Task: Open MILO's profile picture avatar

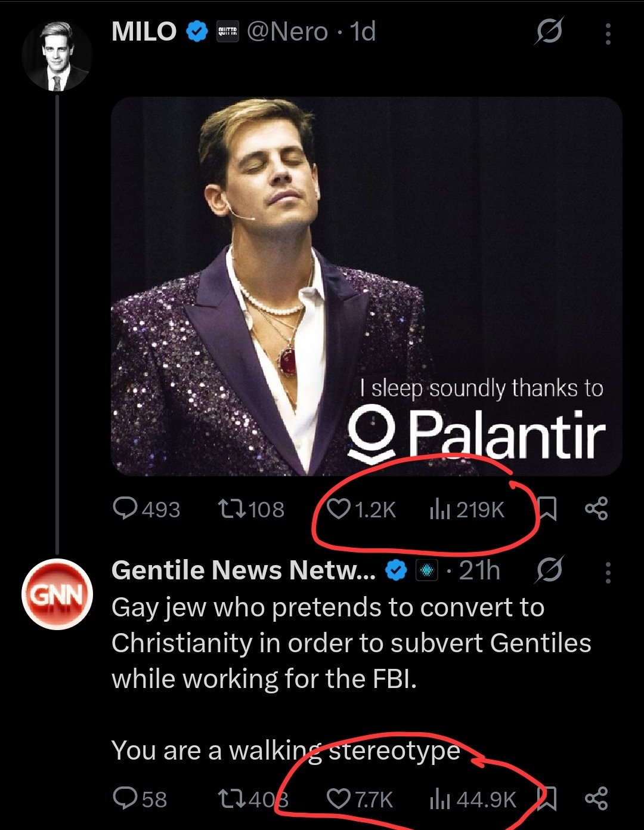Action: (x=57, y=56)
